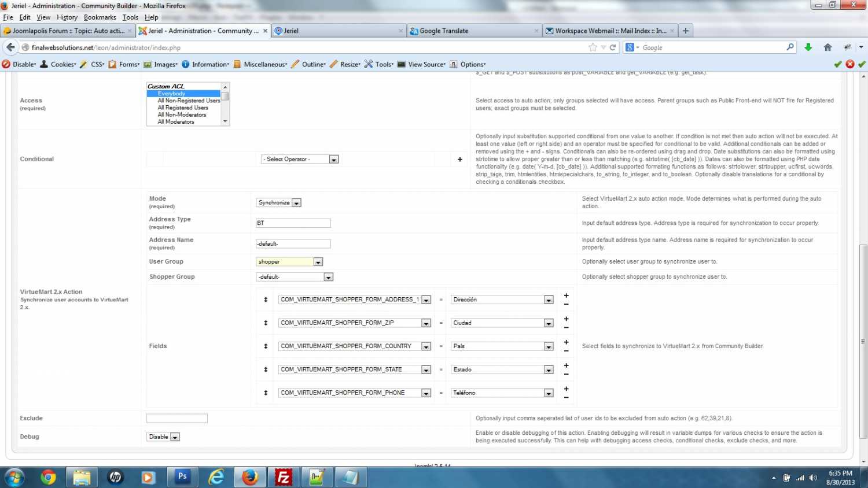Image resolution: width=868 pixels, height=488 pixels.
Task: Open the Teléfono field dropdown
Action: tap(502, 393)
